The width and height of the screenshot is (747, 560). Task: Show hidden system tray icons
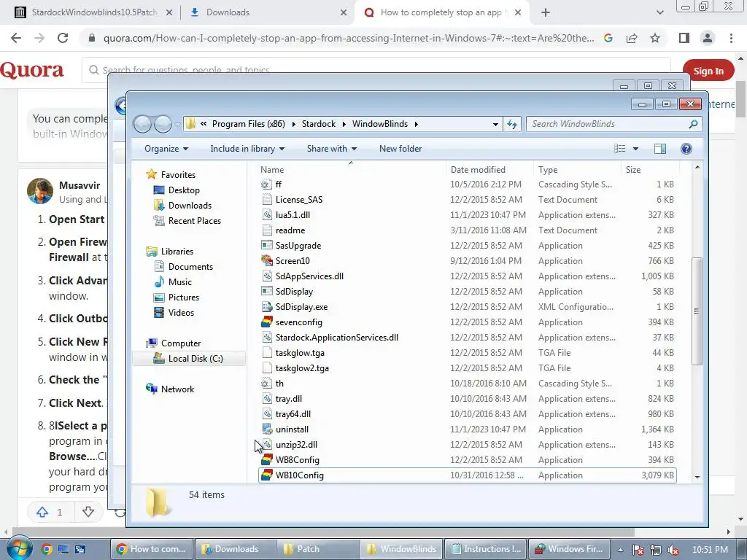(x=620, y=550)
